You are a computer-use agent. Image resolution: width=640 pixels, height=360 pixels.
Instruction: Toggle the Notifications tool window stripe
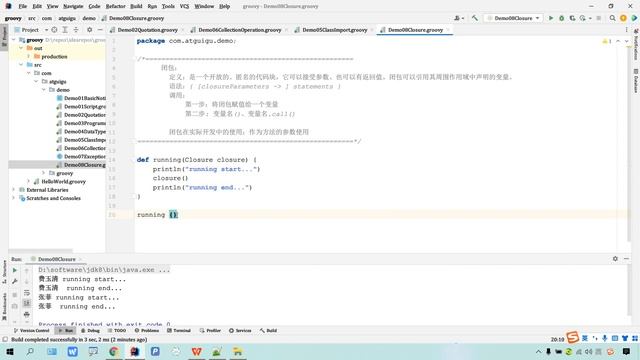pyautogui.click(x=636, y=45)
